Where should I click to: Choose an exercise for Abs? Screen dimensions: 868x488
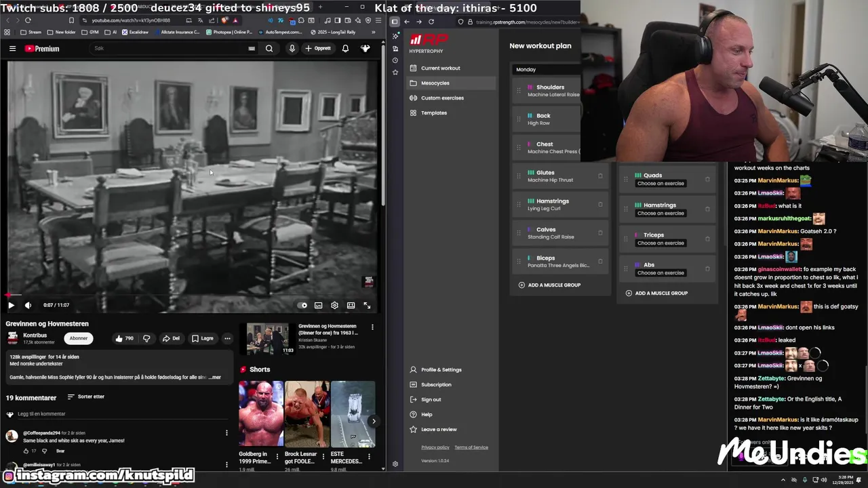tap(660, 273)
